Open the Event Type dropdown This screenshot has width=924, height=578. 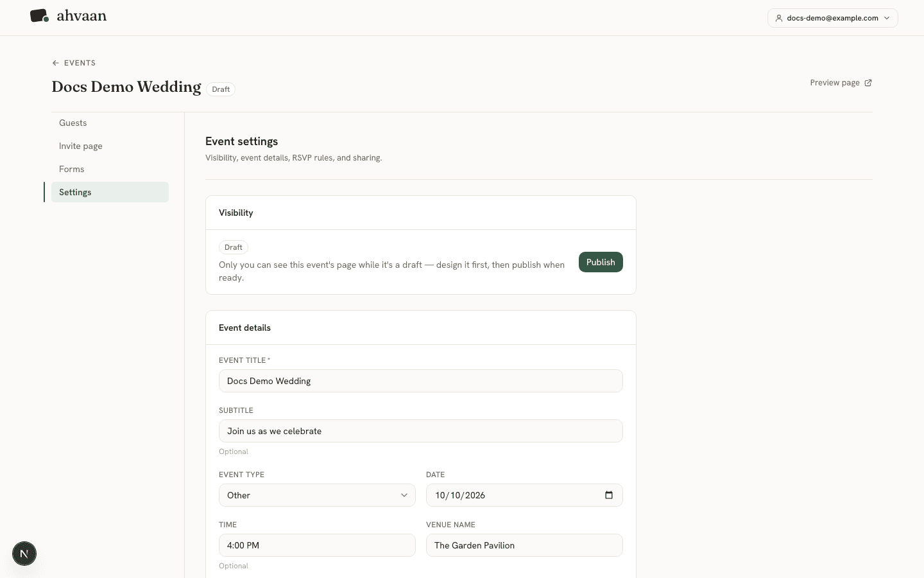[317, 495]
